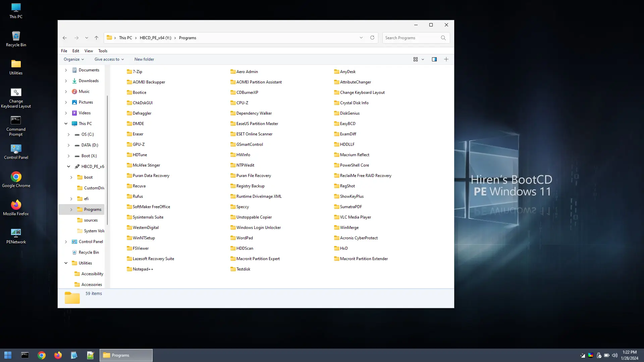
Task: Click the Back navigation arrow
Action: point(65,38)
